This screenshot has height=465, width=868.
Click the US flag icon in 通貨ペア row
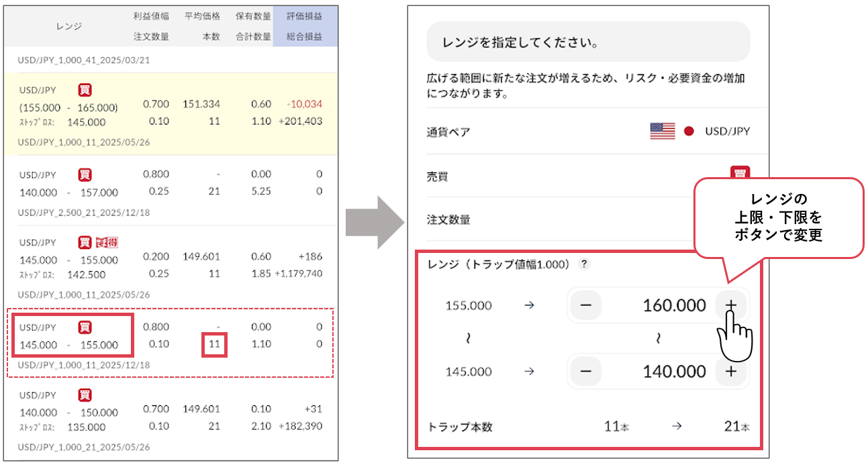click(x=662, y=131)
